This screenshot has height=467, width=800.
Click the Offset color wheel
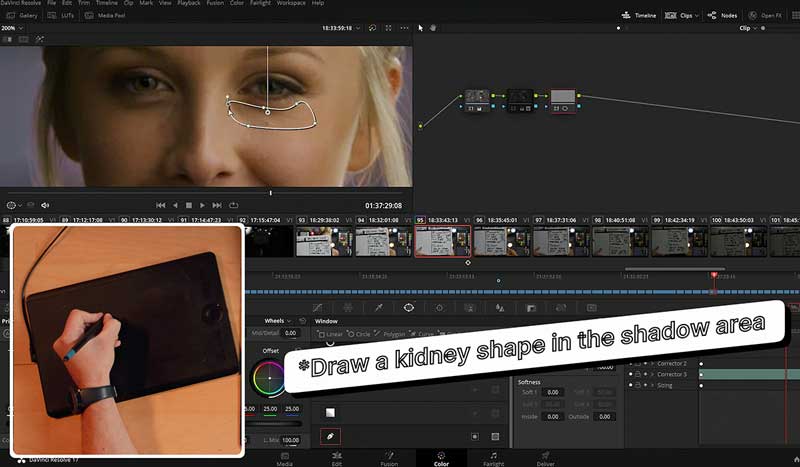coord(268,378)
